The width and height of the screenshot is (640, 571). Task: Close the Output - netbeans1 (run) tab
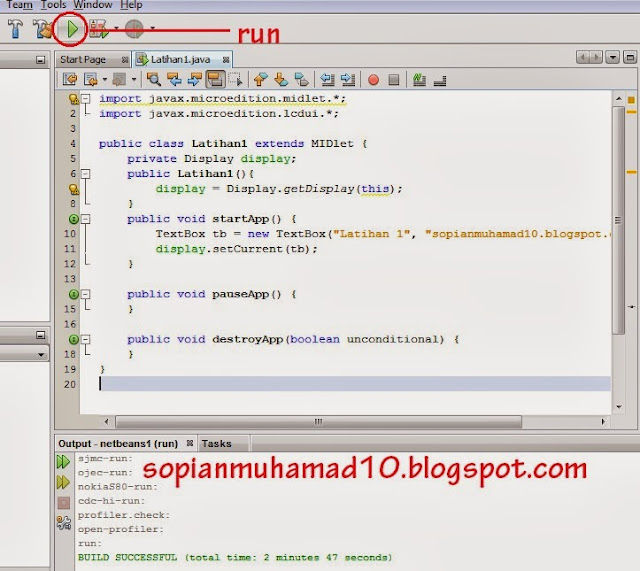point(190,443)
